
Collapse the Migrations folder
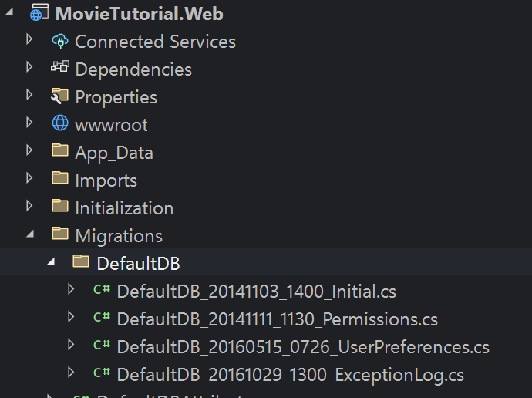(x=29, y=235)
